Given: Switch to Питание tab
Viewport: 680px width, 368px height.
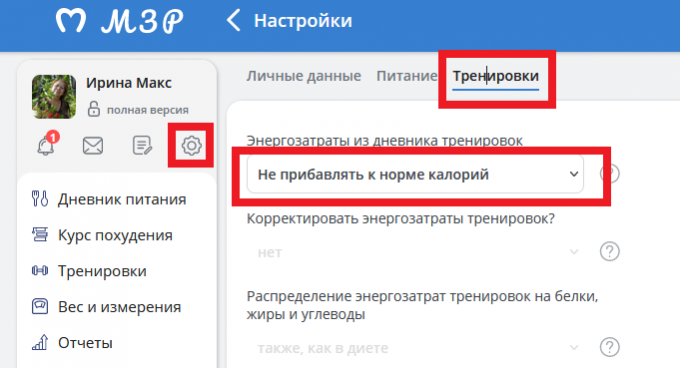Looking at the screenshot, I should tap(406, 76).
